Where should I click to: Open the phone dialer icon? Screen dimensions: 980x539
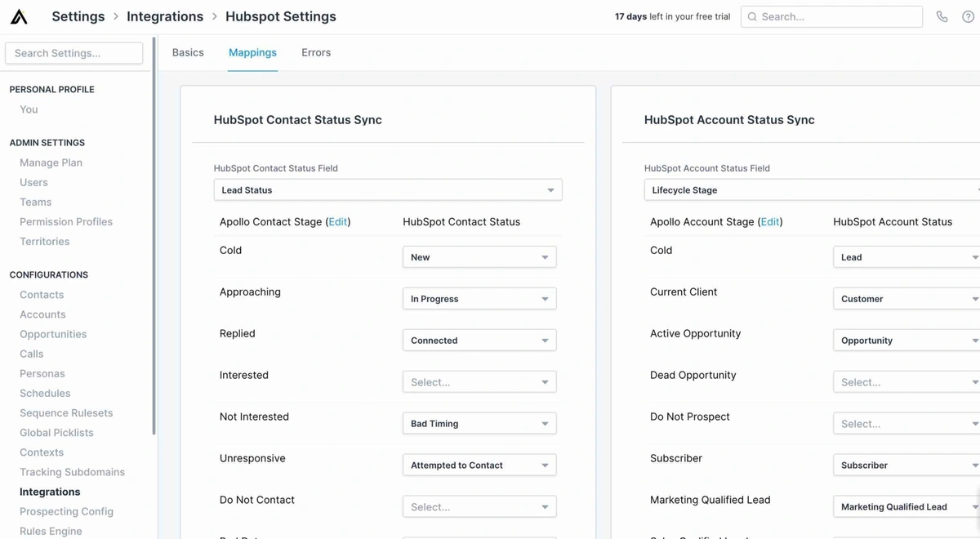coord(942,16)
